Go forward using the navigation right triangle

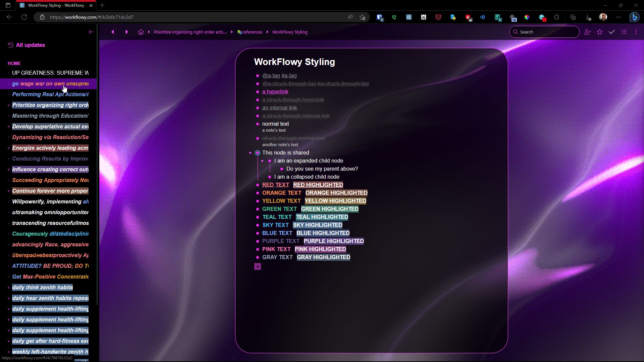126,32
